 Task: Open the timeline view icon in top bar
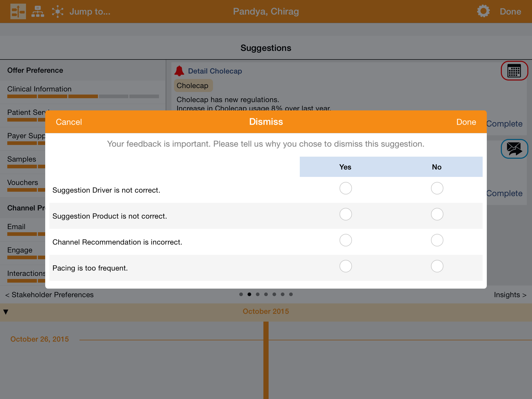(x=18, y=11)
